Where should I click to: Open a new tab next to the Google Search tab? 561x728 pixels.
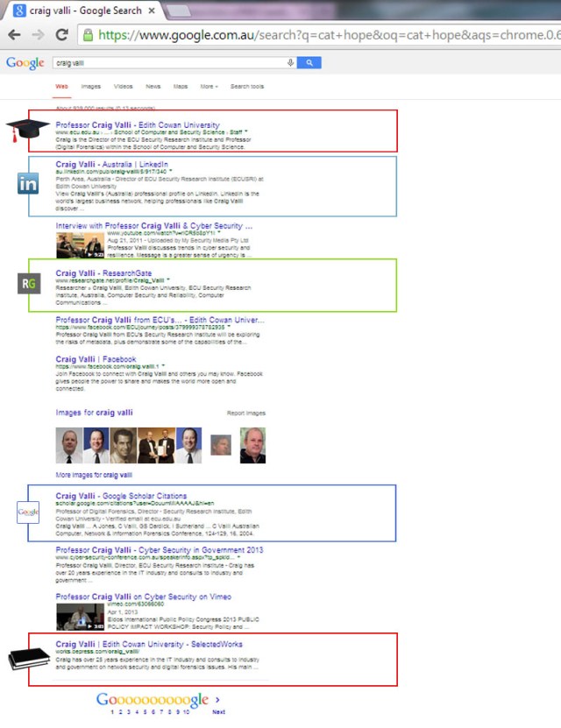[x=177, y=11]
